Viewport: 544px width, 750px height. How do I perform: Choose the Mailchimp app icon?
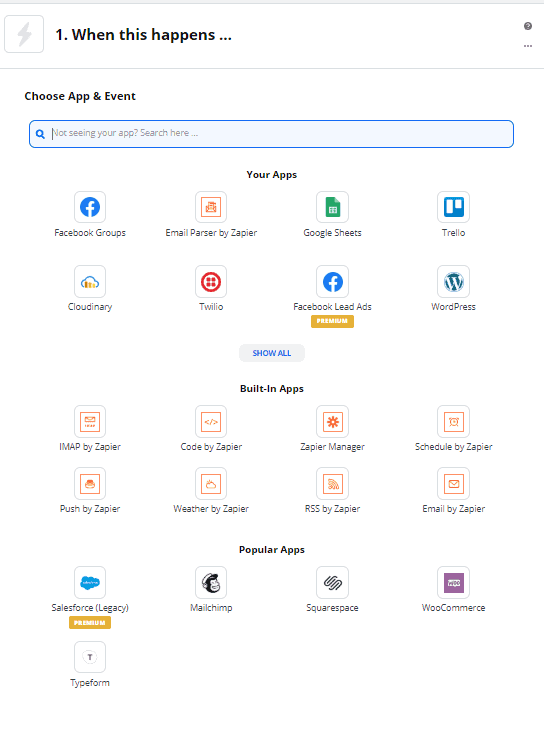coord(211,583)
